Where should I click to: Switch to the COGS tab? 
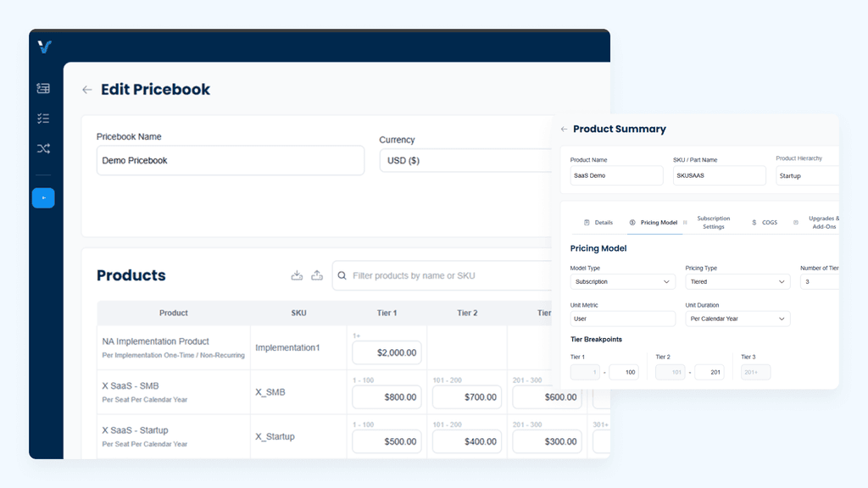point(765,223)
